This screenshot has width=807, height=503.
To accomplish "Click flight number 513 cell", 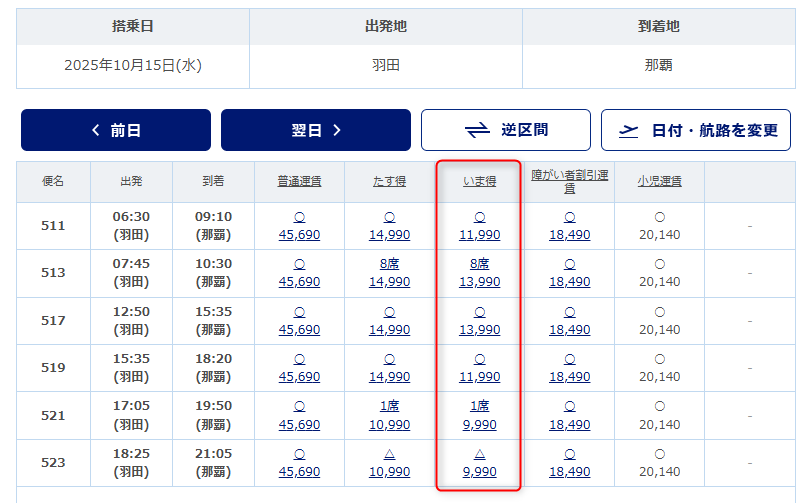I will click(53, 273).
